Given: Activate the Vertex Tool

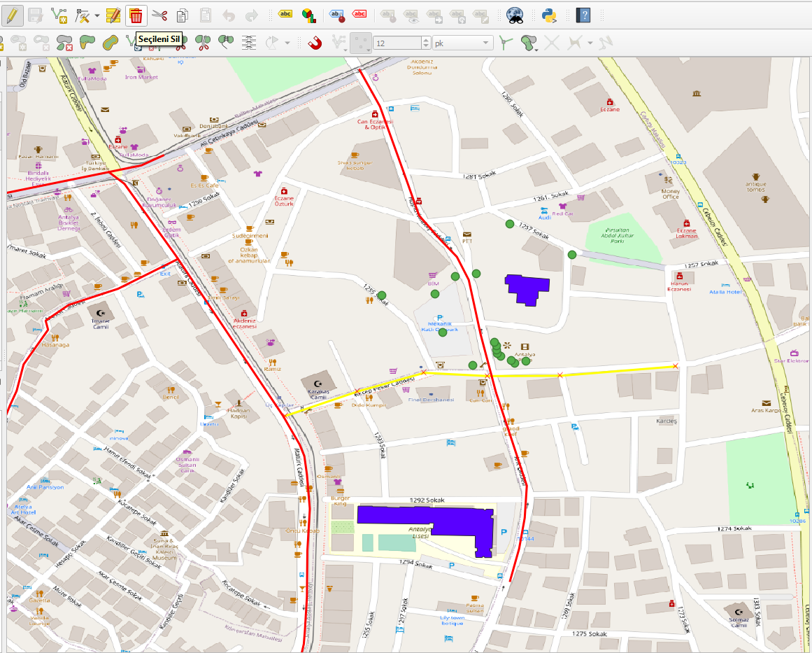Looking at the screenshot, I should (82, 15).
